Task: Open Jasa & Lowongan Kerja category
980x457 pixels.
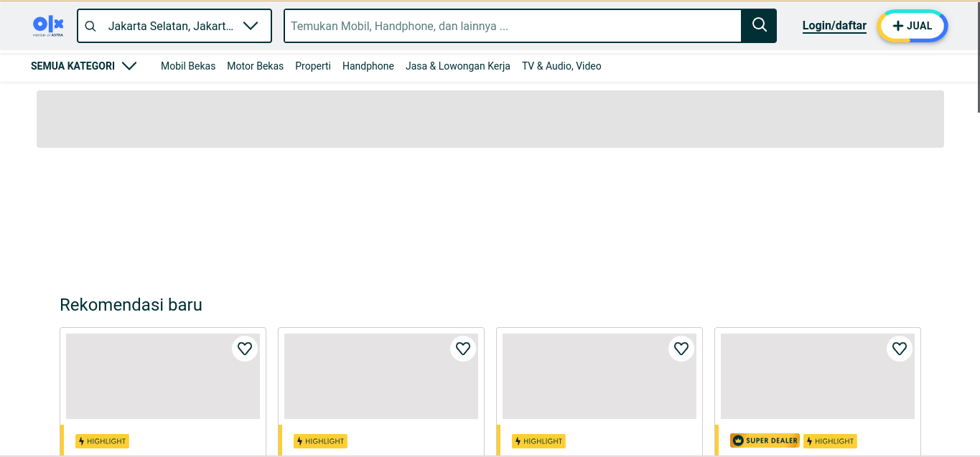Action: (458, 66)
